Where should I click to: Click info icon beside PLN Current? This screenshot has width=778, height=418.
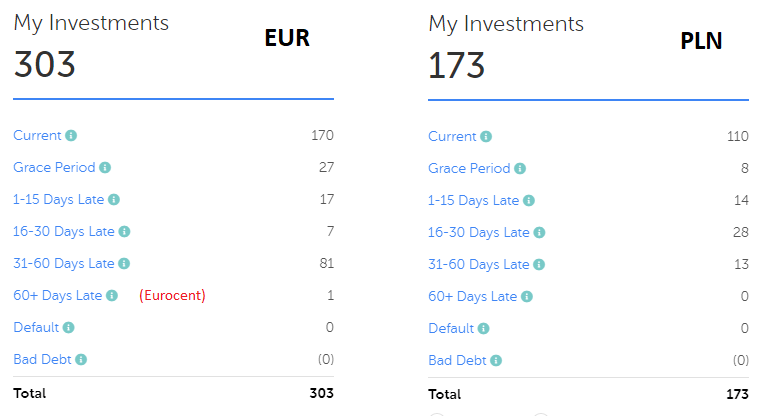tap(486, 137)
